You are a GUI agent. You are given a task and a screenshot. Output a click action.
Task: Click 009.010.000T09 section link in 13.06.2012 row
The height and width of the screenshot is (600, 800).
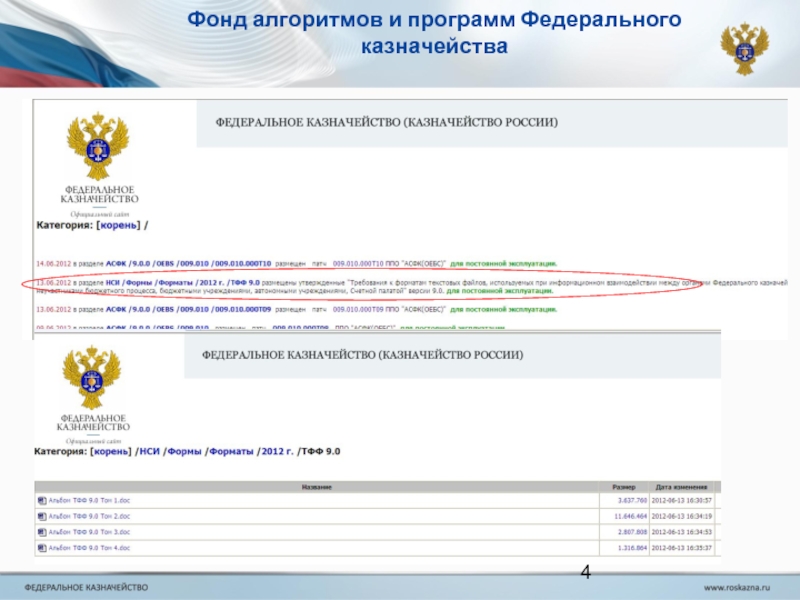pos(243,310)
